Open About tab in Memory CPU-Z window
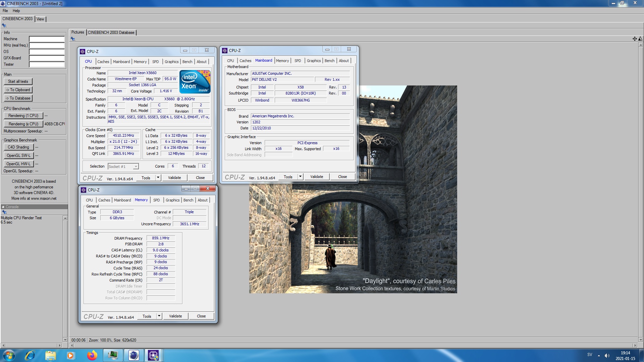Viewport: 644px width, 362px height. (x=203, y=200)
